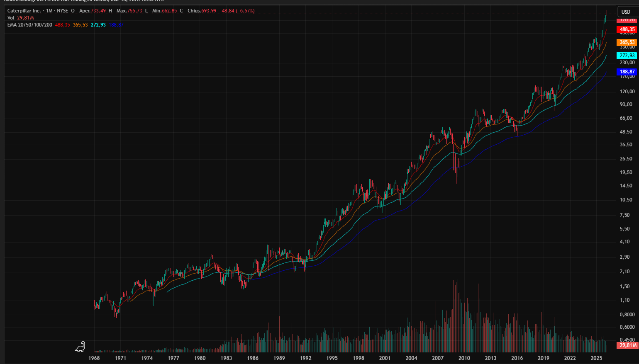Select the EMA 20/50/100/200 legend label

(30, 25)
